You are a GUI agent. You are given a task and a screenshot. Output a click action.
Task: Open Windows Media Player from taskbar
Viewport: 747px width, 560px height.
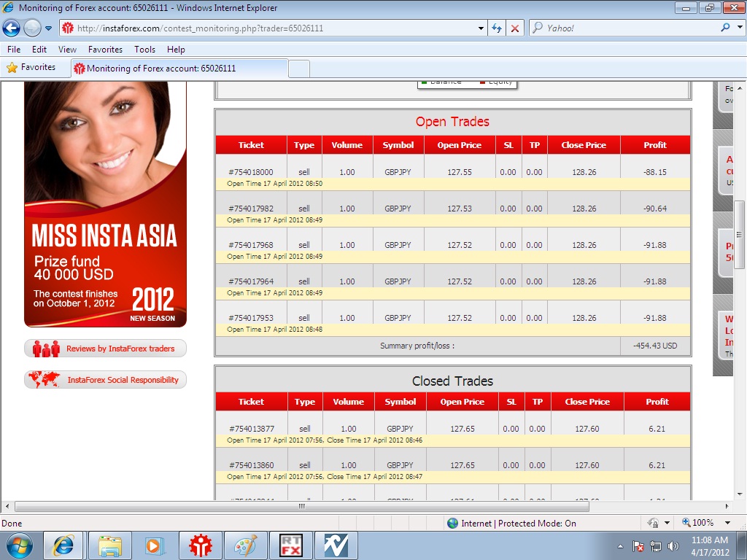tap(154, 545)
